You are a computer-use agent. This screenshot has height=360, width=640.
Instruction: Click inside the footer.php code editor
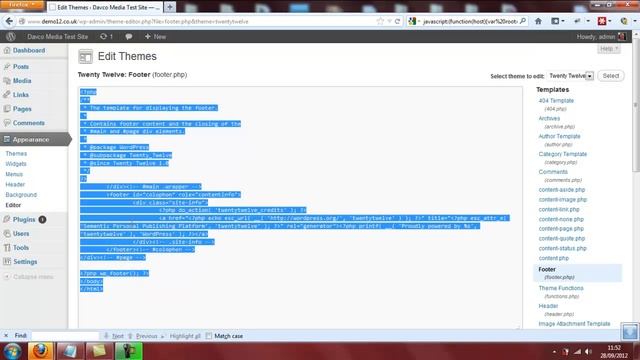point(300,207)
